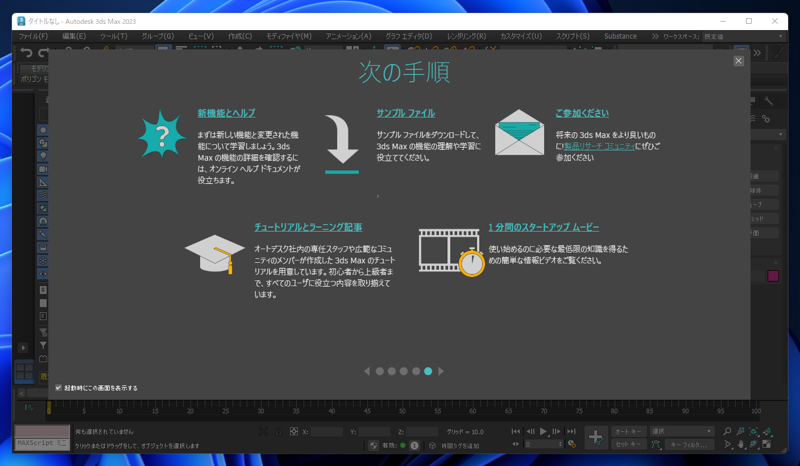
Task: Click the funnel filter icon in Scene Explorer
Action: (x=43, y=346)
